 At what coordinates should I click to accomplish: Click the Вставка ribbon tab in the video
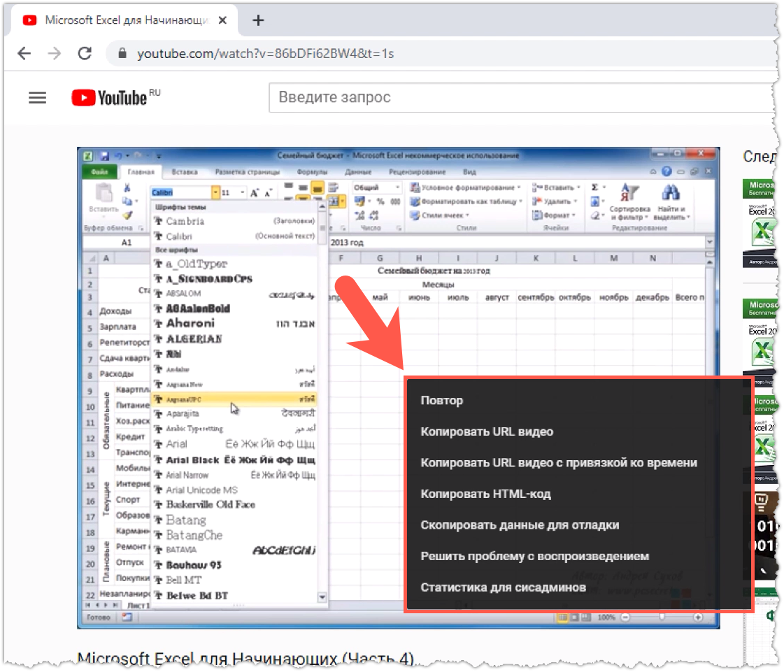(x=185, y=171)
